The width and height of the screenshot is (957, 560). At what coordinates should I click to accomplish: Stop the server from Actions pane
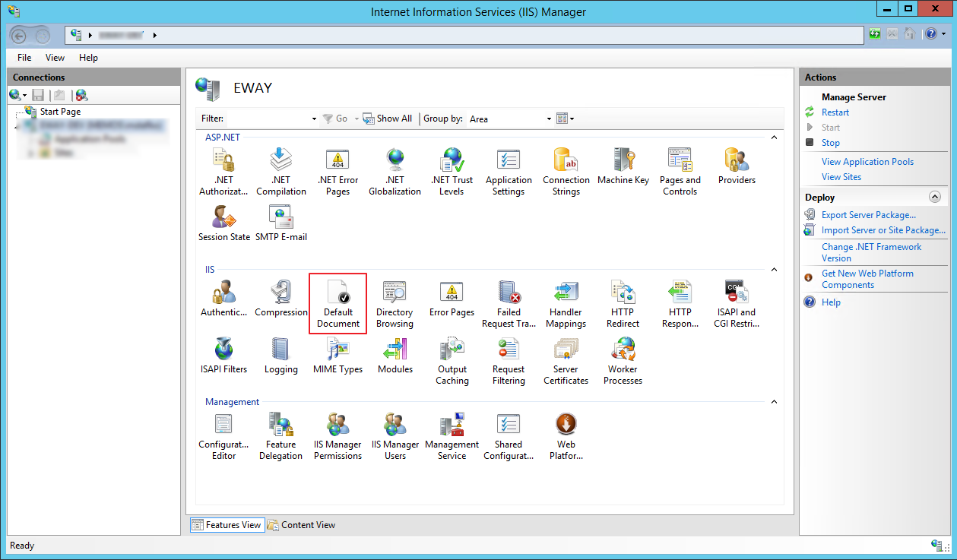pyautogui.click(x=831, y=143)
